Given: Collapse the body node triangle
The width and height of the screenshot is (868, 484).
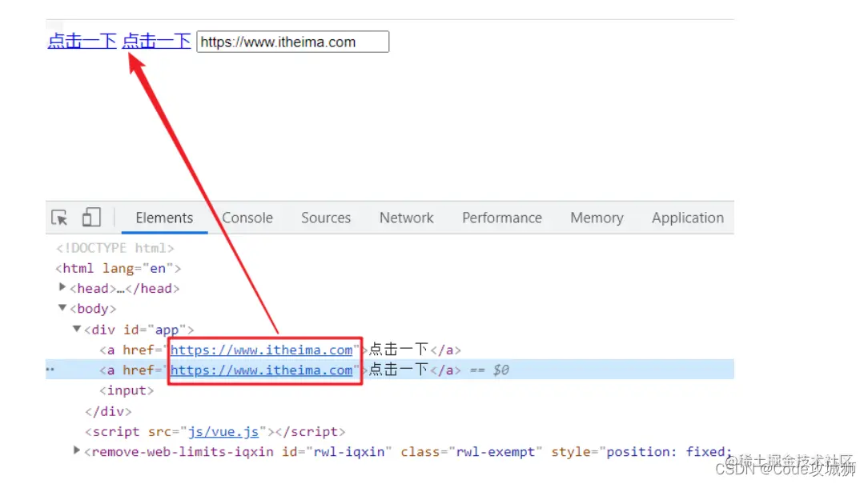Looking at the screenshot, I should coord(62,307).
